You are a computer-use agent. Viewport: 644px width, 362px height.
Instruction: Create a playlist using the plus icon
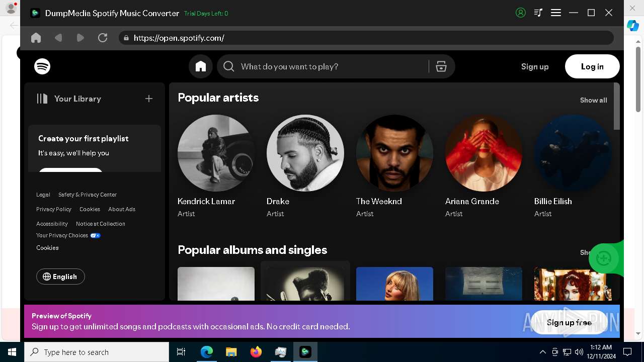(x=149, y=99)
